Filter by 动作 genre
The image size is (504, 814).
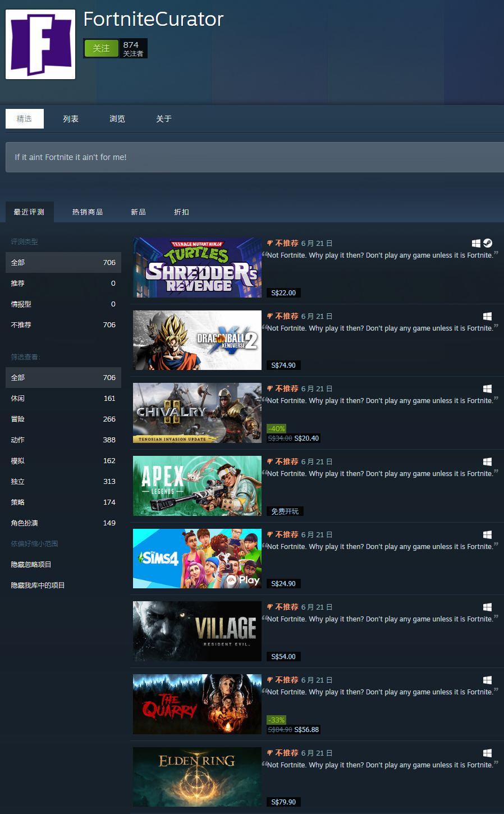tap(63, 440)
